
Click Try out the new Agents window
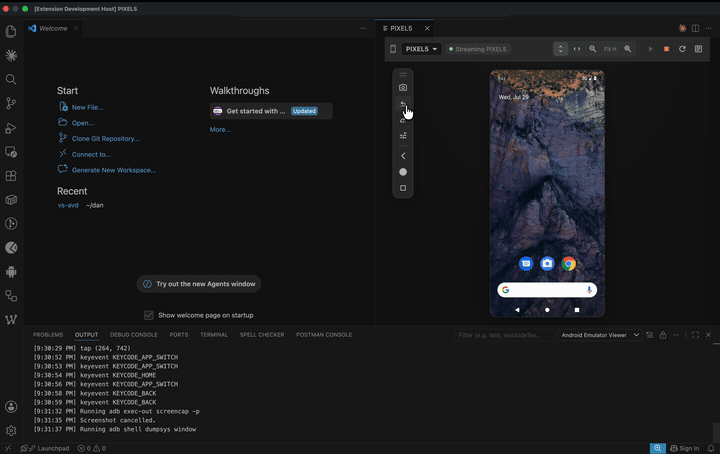point(199,284)
